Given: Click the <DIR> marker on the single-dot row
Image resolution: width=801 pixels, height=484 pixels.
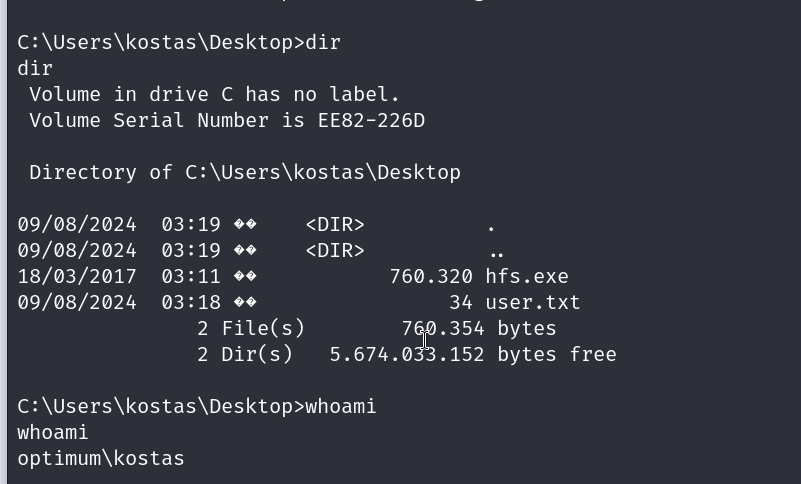Looking at the screenshot, I should [335, 225].
